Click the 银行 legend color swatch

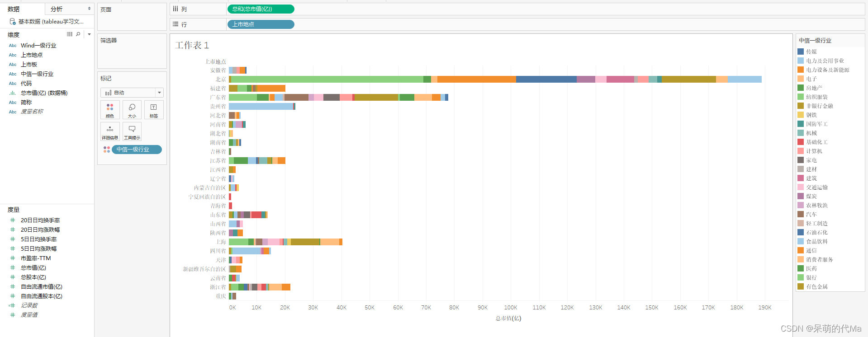(801, 277)
